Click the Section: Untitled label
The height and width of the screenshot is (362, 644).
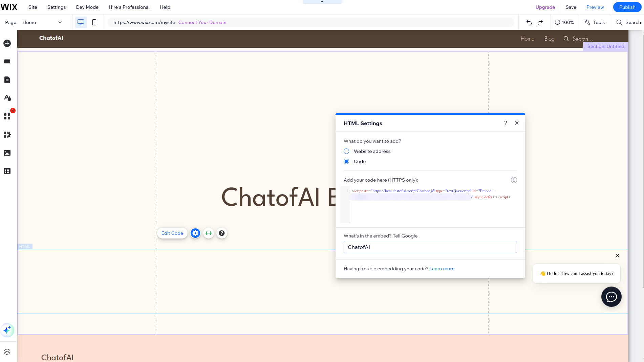click(x=605, y=46)
